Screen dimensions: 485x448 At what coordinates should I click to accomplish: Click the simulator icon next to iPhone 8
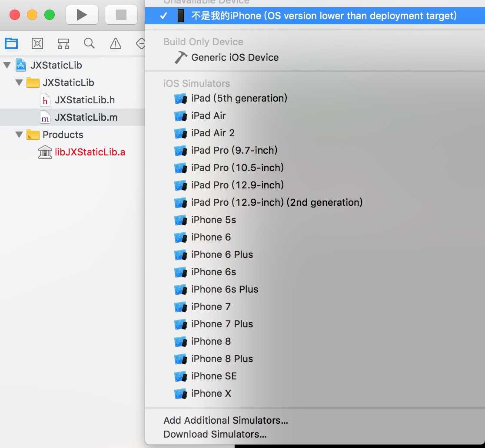(x=181, y=341)
